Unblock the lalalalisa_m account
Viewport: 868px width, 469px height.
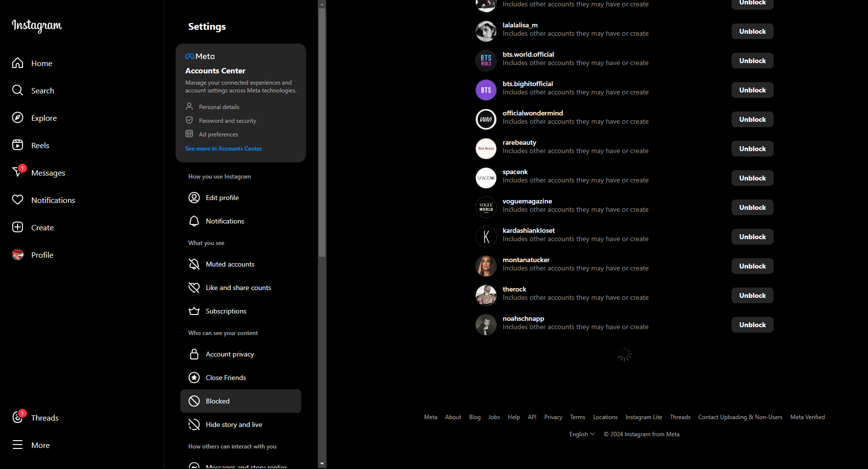coord(753,31)
